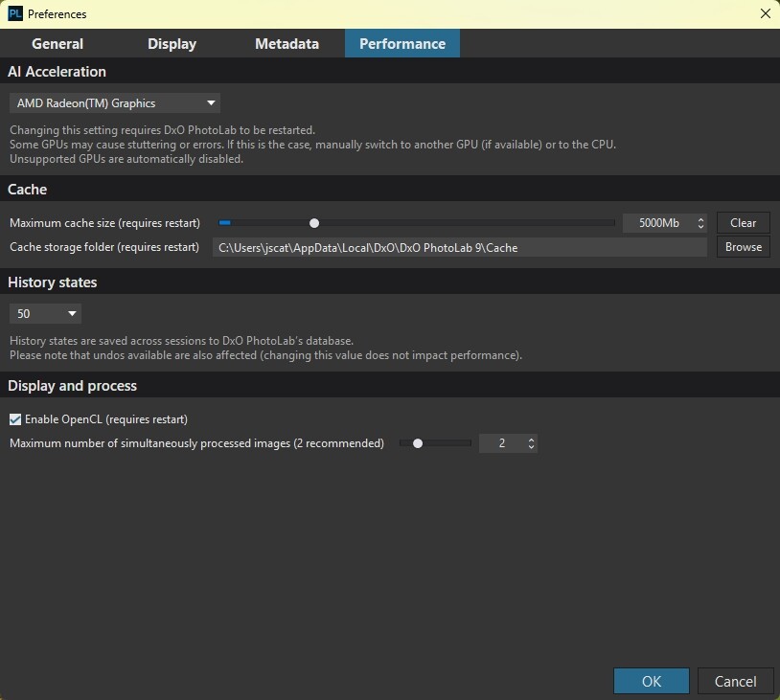The width and height of the screenshot is (780, 700).
Task: Confirm preferences with the OK button
Action: [x=651, y=681]
